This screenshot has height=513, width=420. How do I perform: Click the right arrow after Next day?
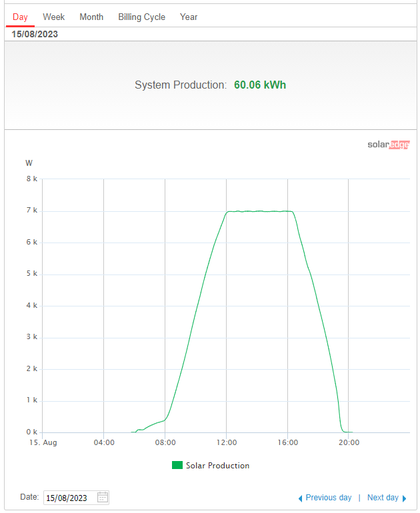click(x=404, y=498)
